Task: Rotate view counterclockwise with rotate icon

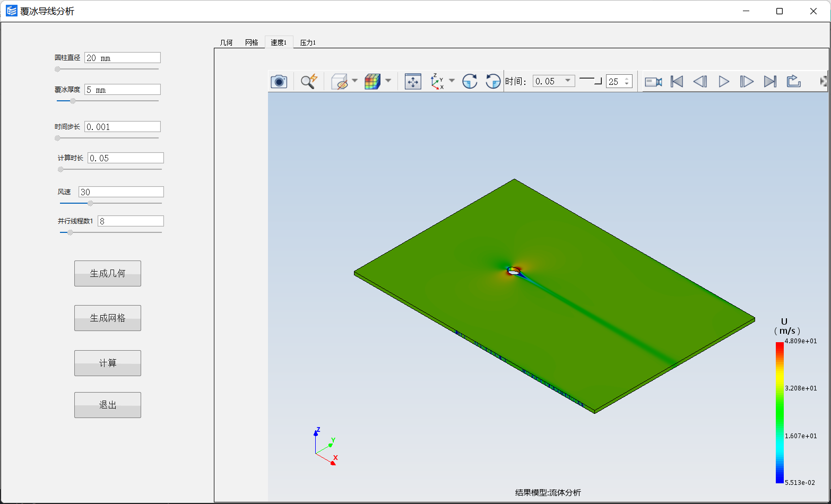Action: [493, 81]
